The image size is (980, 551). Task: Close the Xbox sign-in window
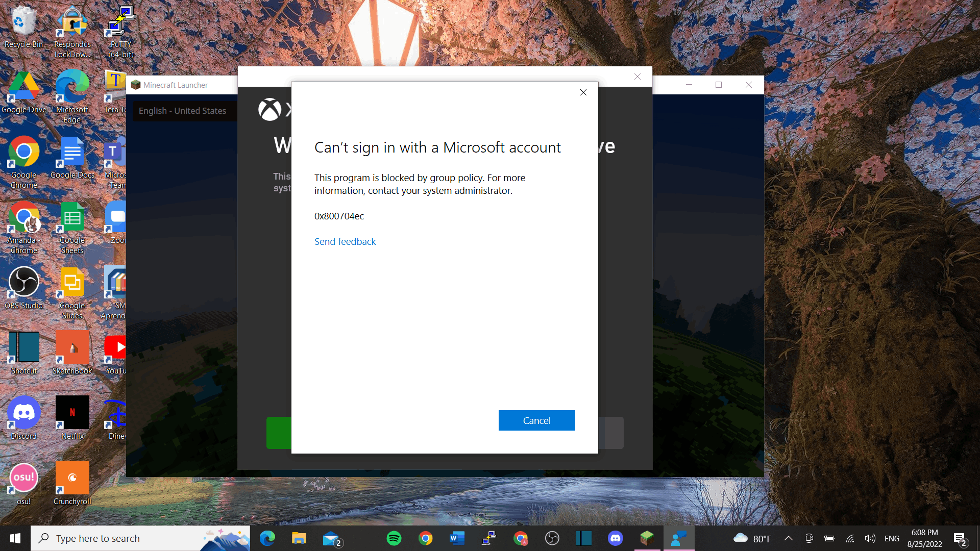638,77
